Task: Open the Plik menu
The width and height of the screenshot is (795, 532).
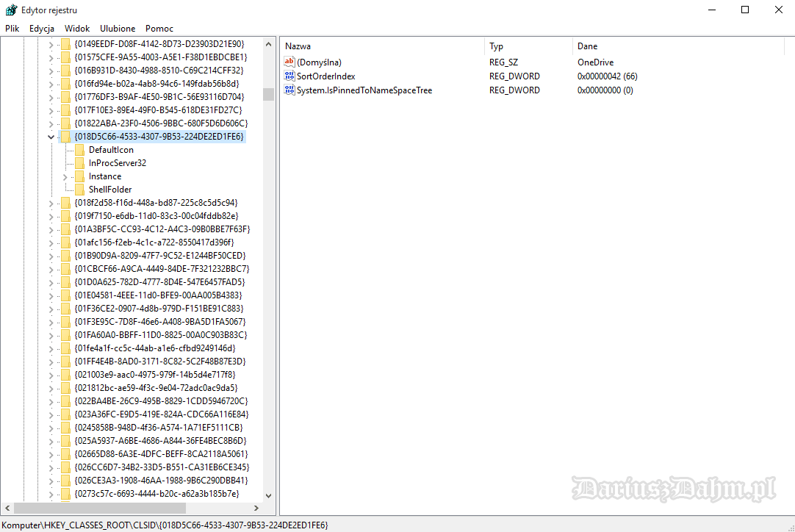Action: pos(12,29)
